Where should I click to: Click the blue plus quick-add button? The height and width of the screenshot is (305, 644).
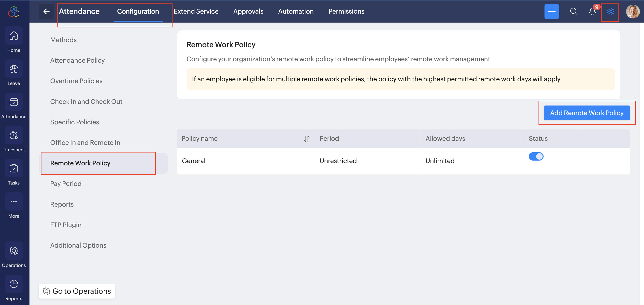point(551,12)
